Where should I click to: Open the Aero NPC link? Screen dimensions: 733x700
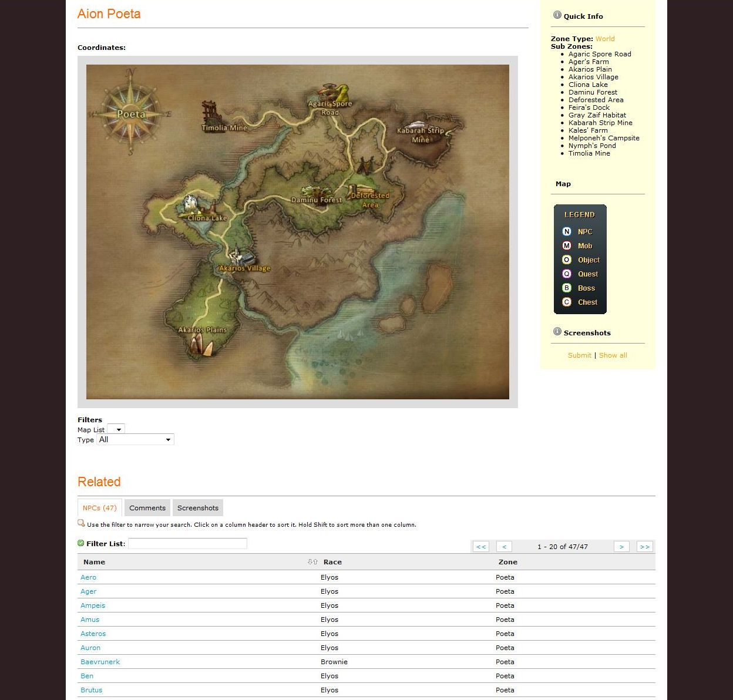[88, 577]
